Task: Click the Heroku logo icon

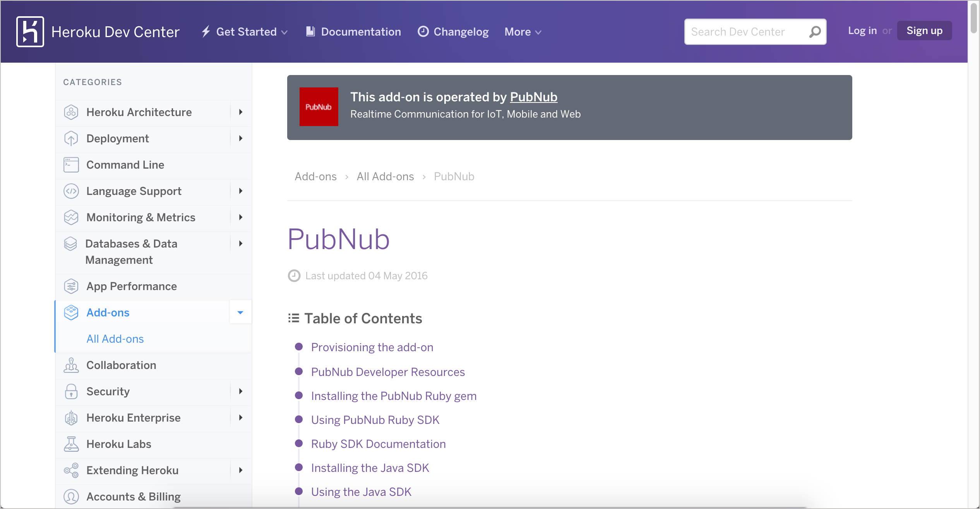Action: (x=30, y=32)
